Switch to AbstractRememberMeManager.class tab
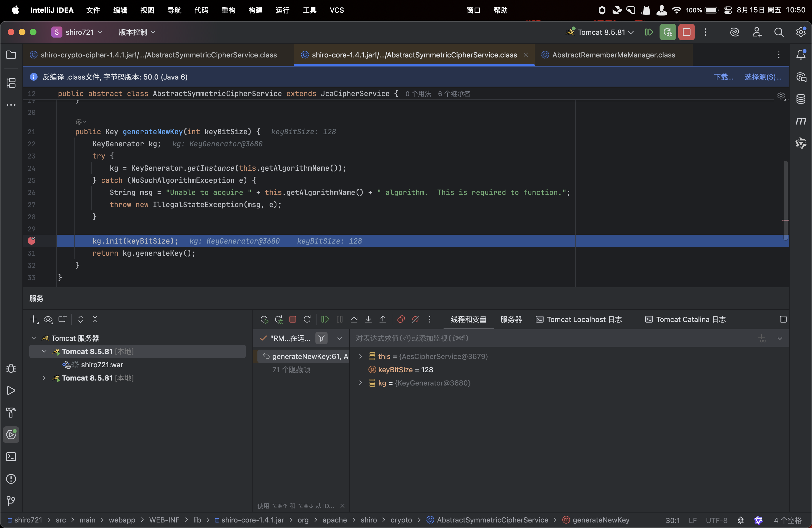Viewport: 812px width, 528px height. pyautogui.click(x=613, y=55)
